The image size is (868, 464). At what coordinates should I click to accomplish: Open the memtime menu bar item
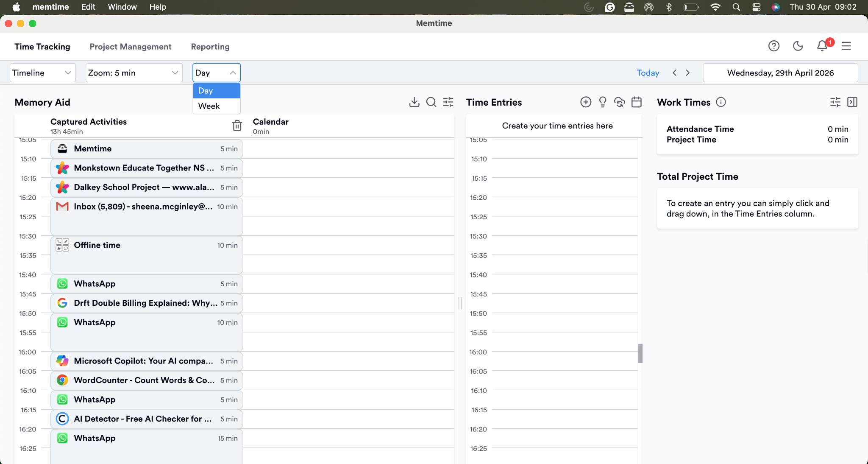point(50,7)
